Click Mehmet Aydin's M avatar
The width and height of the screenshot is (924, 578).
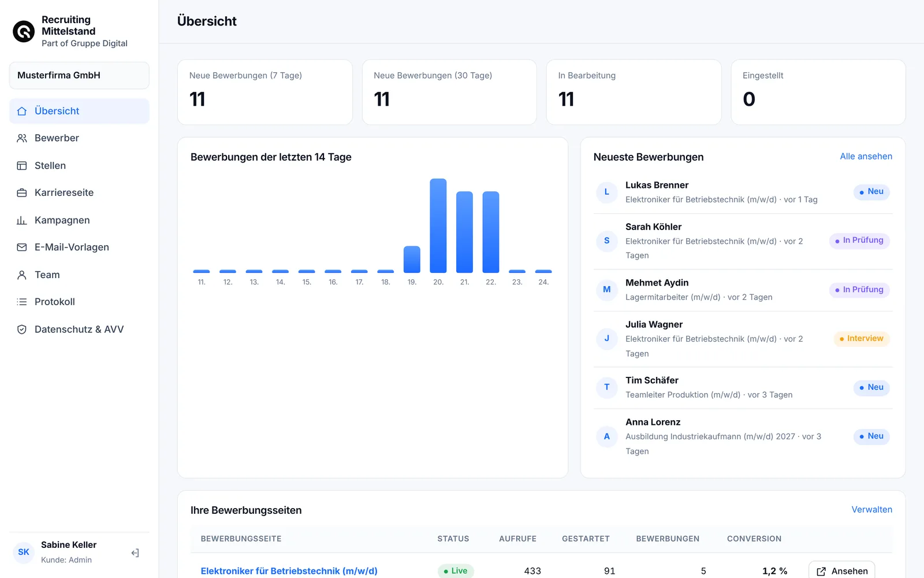pos(606,290)
